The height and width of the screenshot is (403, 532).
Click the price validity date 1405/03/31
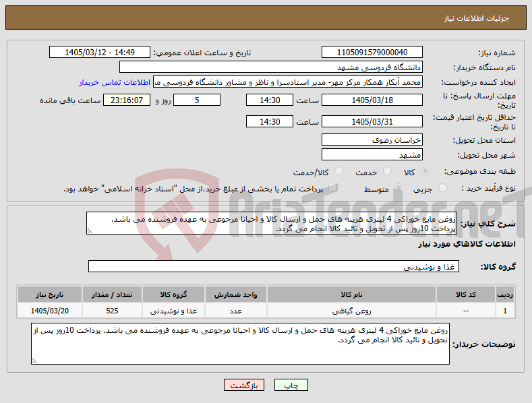tap(372, 122)
